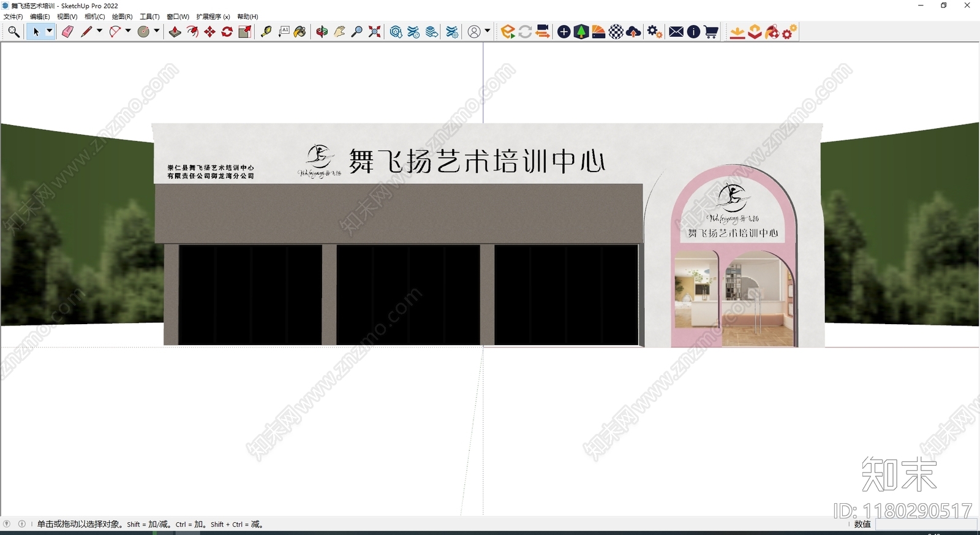
Task: Expand the Arc tool dropdown arrow
Action: (128, 31)
